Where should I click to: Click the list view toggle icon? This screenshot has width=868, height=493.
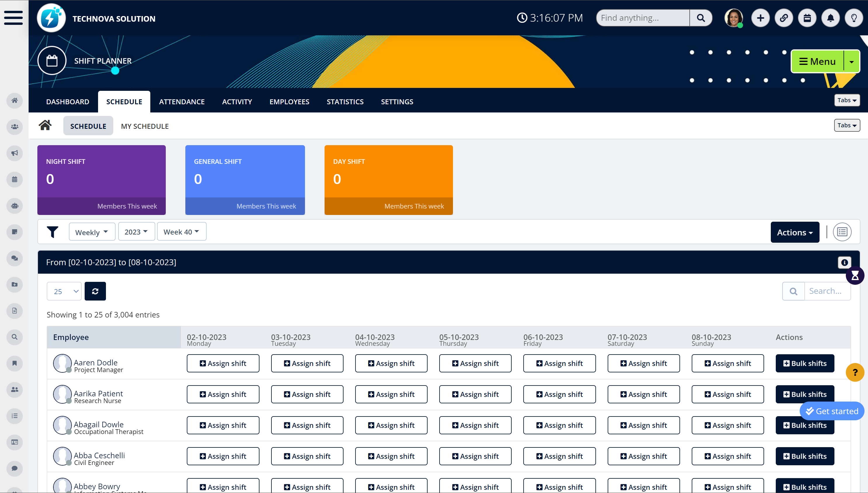pos(842,232)
